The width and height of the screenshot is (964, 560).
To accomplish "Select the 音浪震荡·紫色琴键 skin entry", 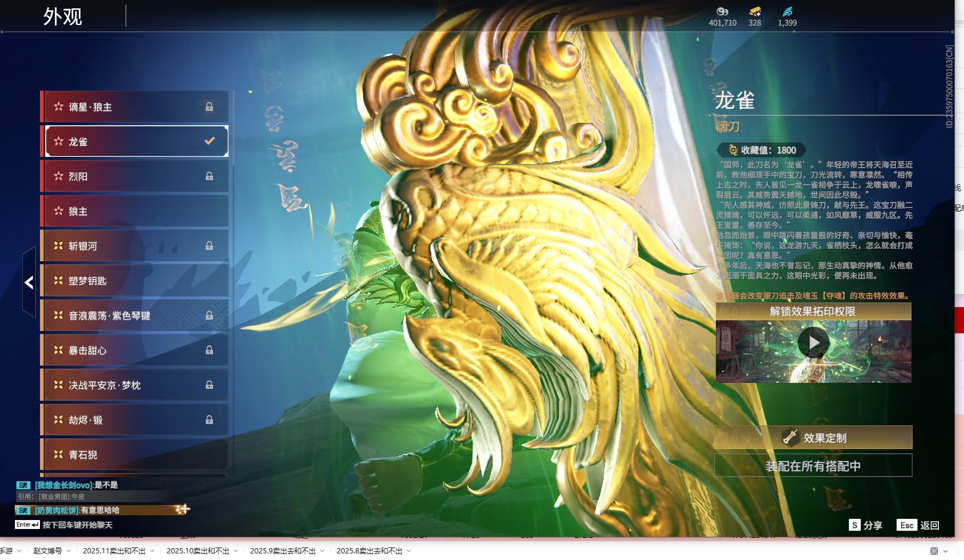I will click(x=135, y=315).
